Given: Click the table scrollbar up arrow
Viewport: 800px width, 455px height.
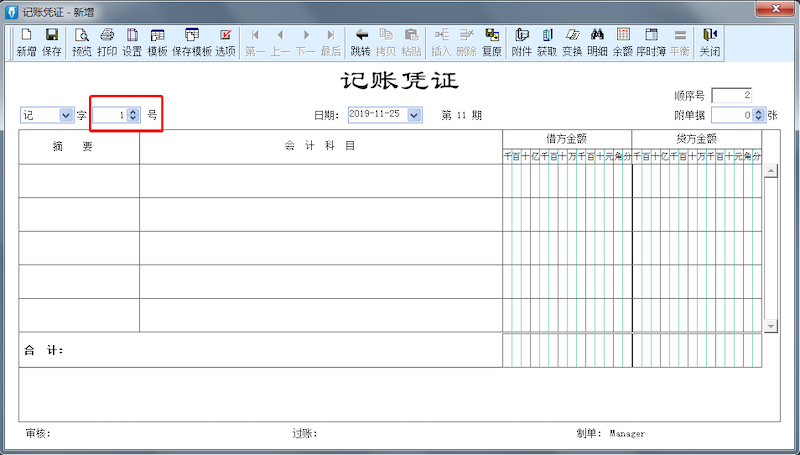Looking at the screenshot, I should [770, 171].
